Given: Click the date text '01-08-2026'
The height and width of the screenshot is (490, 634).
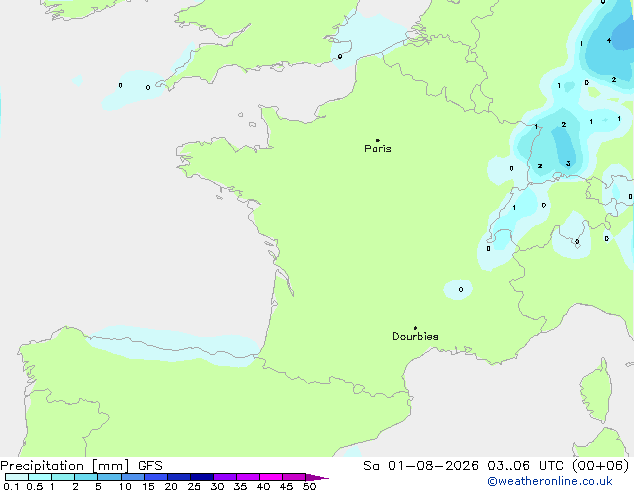Looking at the screenshot, I should pyautogui.click(x=433, y=466).
